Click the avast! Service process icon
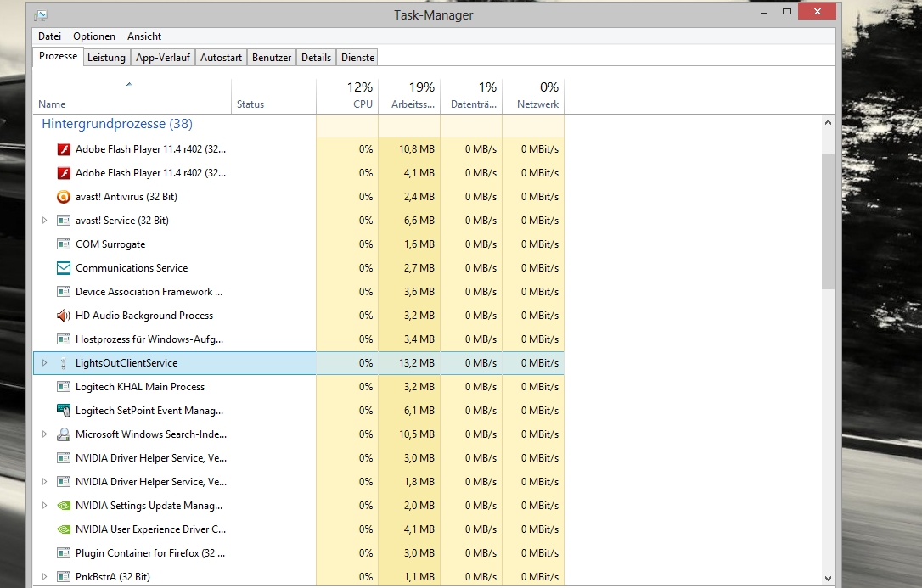This screenshot has width=922, height=588. coord(64,221)
